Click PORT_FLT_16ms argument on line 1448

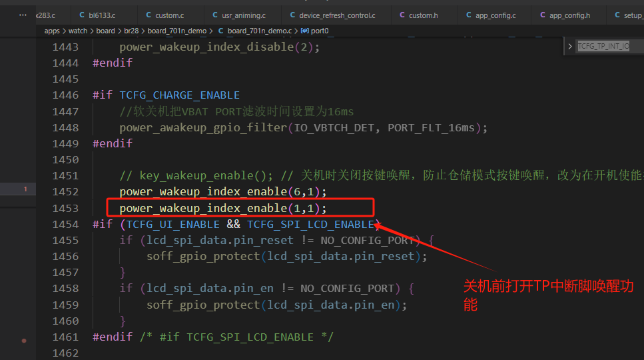[x=432, y=128]
